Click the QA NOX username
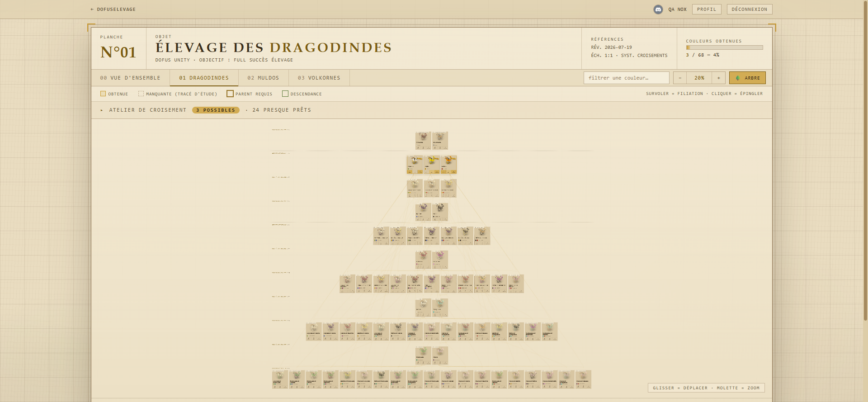The image size is (868, 402). [677, 9]
